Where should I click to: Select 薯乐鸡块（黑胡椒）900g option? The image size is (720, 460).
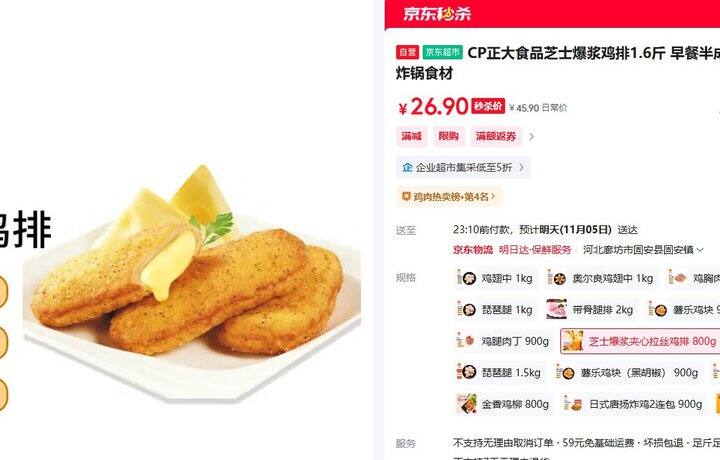(x=628, y=372)
